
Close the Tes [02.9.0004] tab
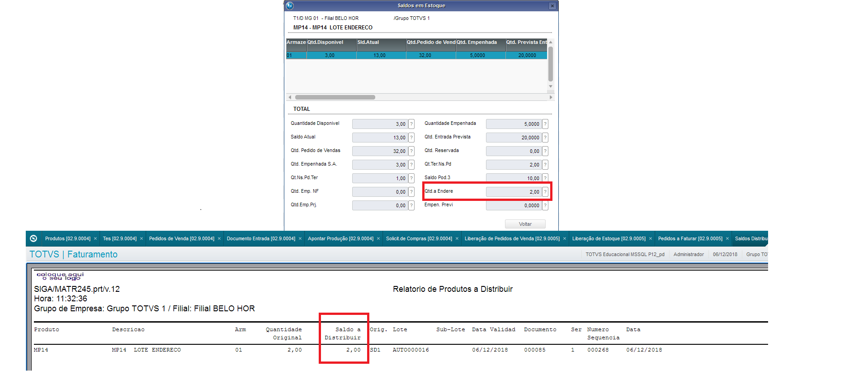pos(142,238)
